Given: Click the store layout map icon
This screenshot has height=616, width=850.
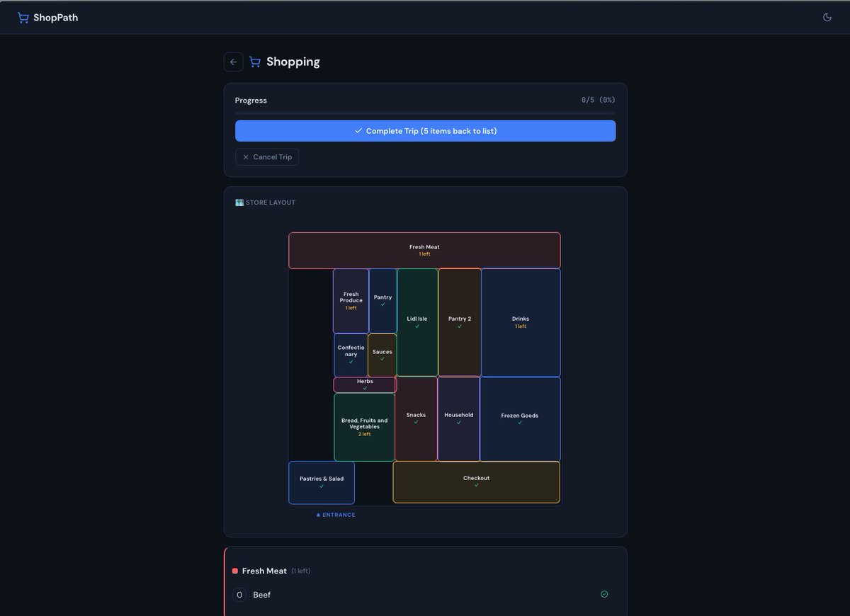Looking at the screenshot, I should coord(239,203).
